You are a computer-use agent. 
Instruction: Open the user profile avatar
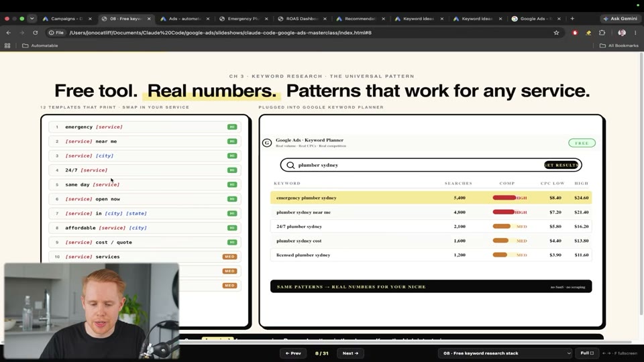pyautogui.click(x=622, y=32)
